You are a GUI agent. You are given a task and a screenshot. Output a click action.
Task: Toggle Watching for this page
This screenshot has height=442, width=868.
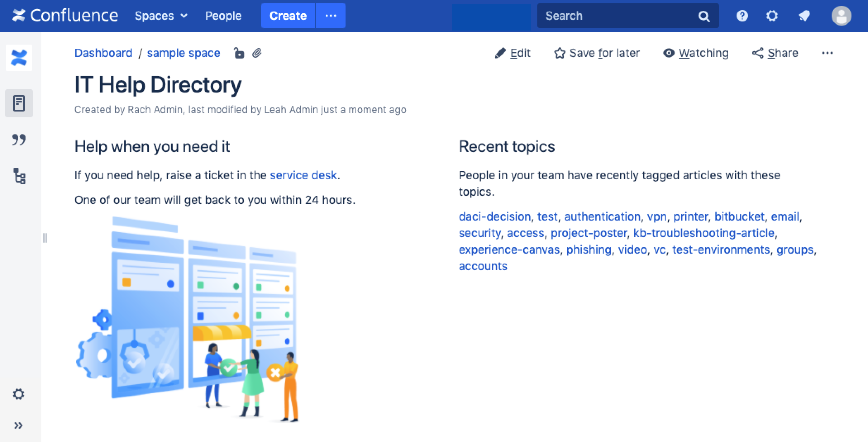[696, 53]
